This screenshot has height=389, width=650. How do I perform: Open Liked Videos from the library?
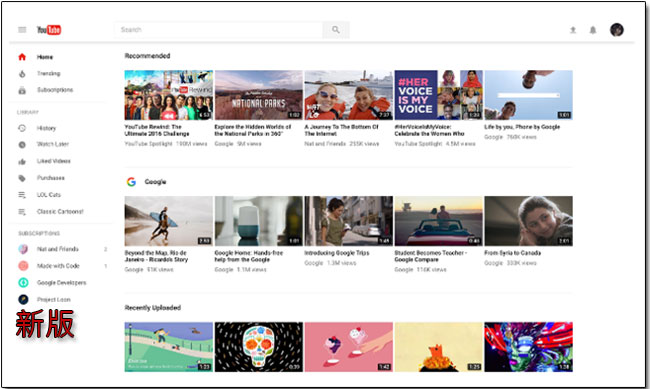pos(53,161)
